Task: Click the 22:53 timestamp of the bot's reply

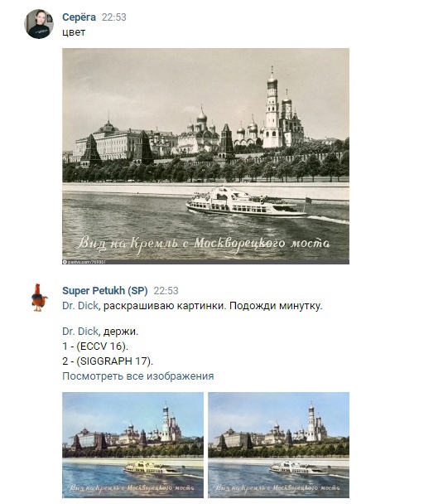Action: pos(166,291)
